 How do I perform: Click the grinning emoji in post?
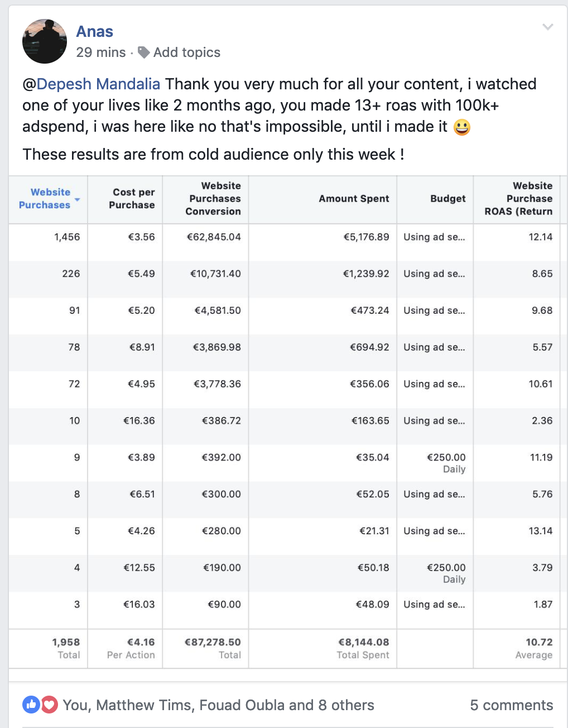pos(461,127)
